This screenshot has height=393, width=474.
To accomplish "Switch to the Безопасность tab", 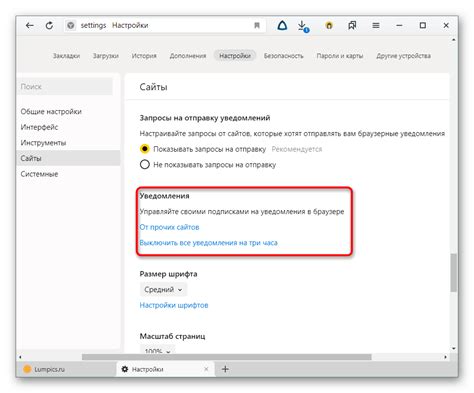I will click(x=284, y=56).
